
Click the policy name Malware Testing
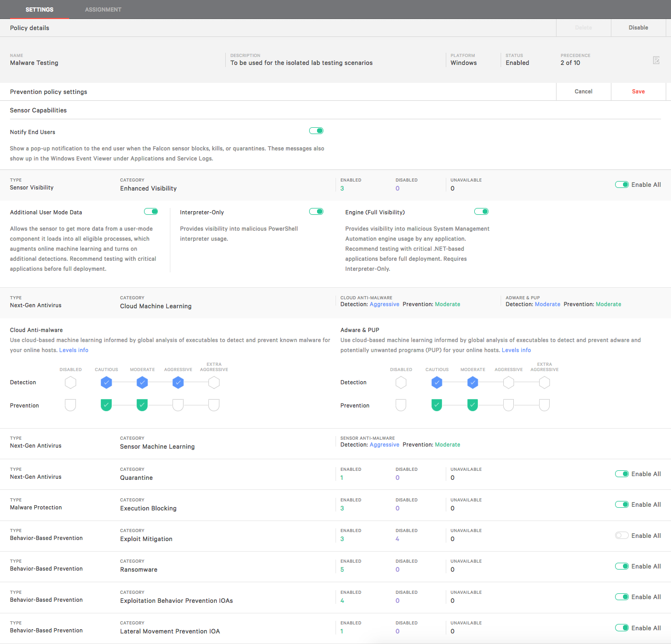(34, 63)
